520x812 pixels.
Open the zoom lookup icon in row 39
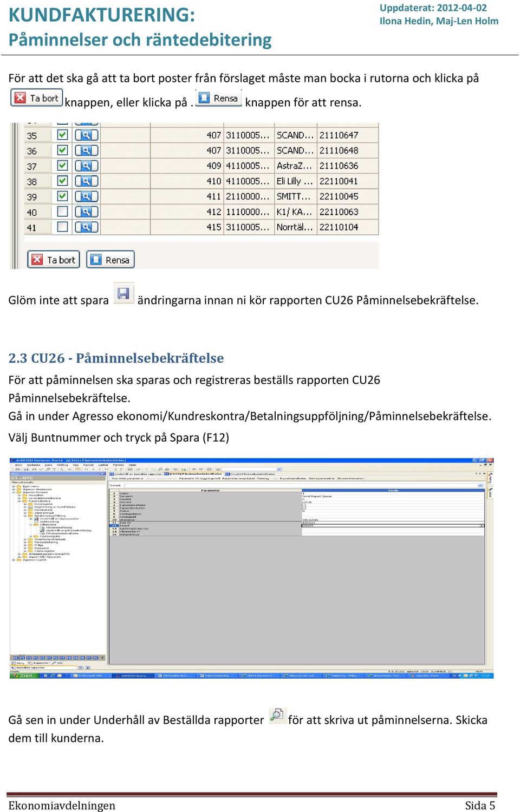(x=86, y=196)
